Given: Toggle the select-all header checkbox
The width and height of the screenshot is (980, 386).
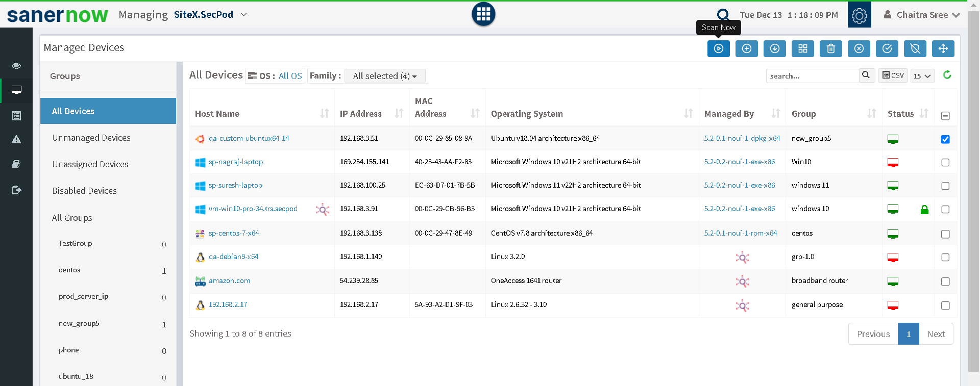Looking at the screenshot, I should coord(945,116).
